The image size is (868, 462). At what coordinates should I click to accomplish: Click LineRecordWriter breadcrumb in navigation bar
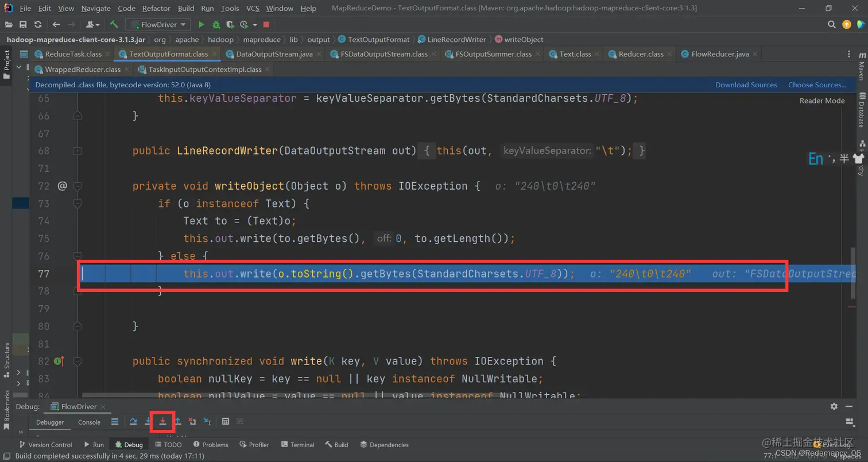tap(452, 40)
